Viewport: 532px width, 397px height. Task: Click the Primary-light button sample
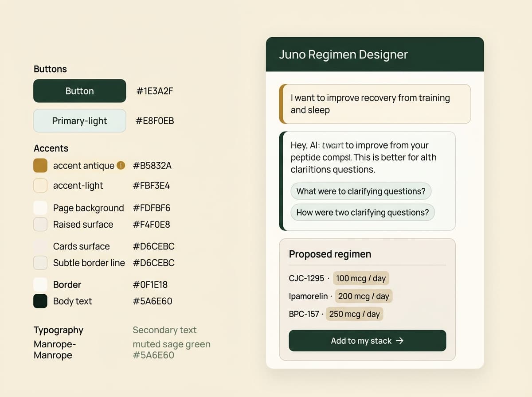coord(80,121)
